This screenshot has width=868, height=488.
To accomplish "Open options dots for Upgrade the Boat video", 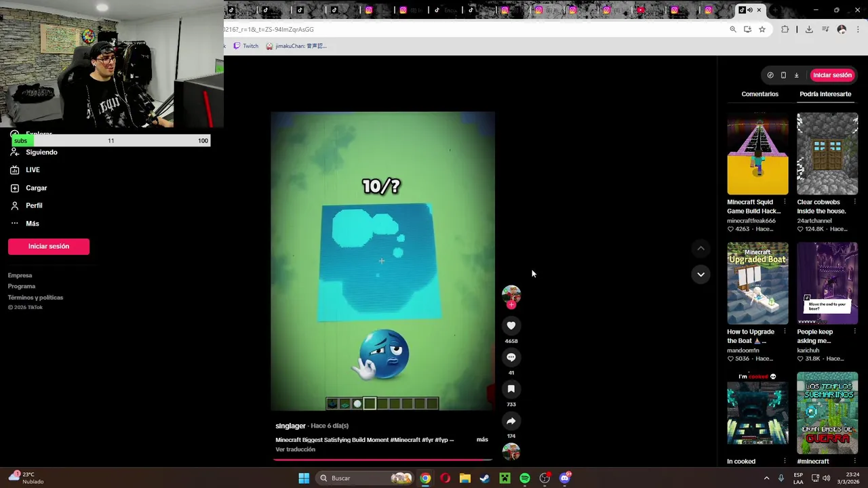I will click(x=785, y=332).
